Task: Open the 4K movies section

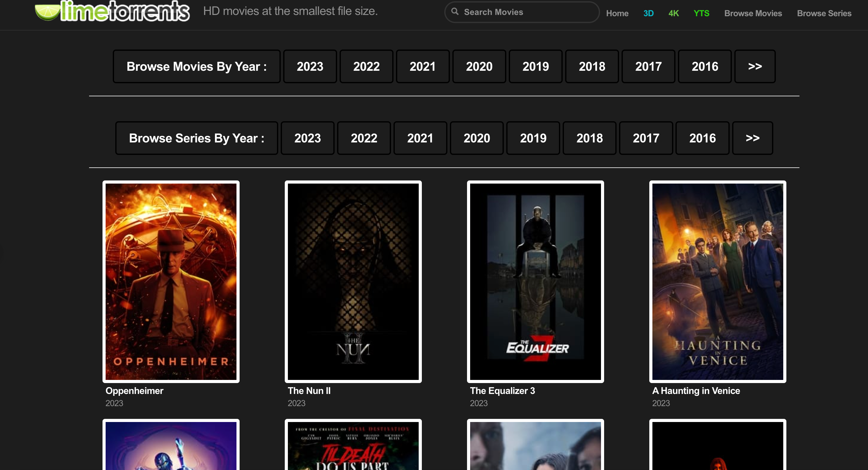Action: coord(673,13)
